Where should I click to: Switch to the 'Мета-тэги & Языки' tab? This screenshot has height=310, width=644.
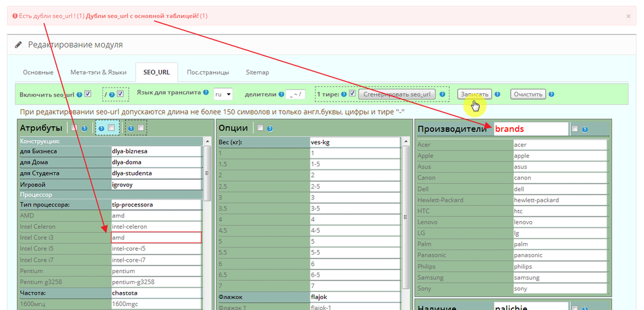click(x=99, y=73)
